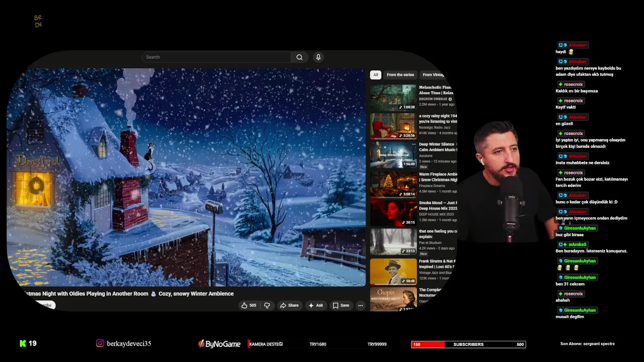
Task: Open the REGNUM UMBRAE channel name
Action: click(433, 99)
